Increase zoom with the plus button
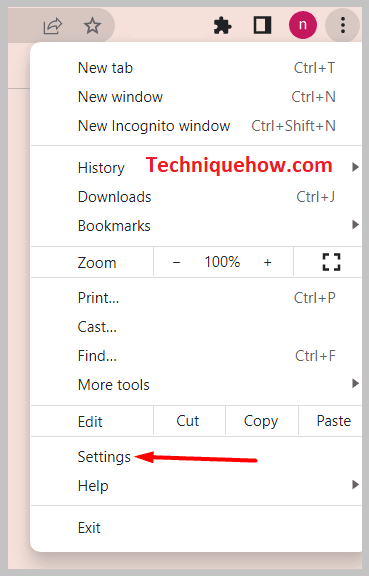 [268, 262]
